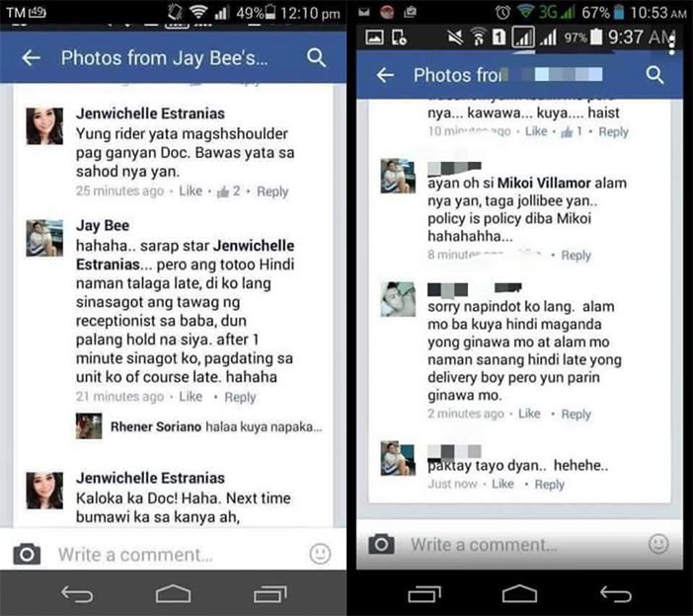Open the three-dot overflow menu on the right screenshot
The image size is (693, 616).
coord(671,44)
